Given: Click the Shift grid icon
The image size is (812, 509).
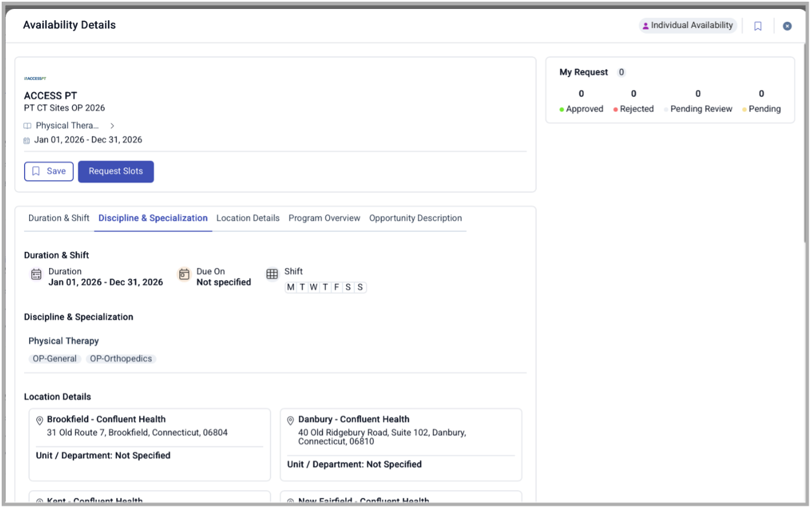Looking at the screenshot, I should coord(272,274).
